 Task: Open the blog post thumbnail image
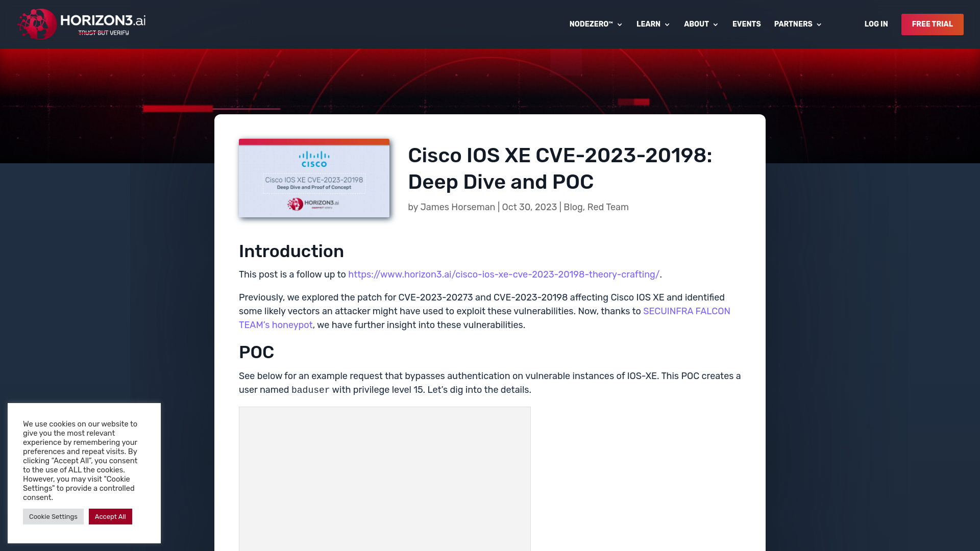pyautogui.click(x=314, y=178)
